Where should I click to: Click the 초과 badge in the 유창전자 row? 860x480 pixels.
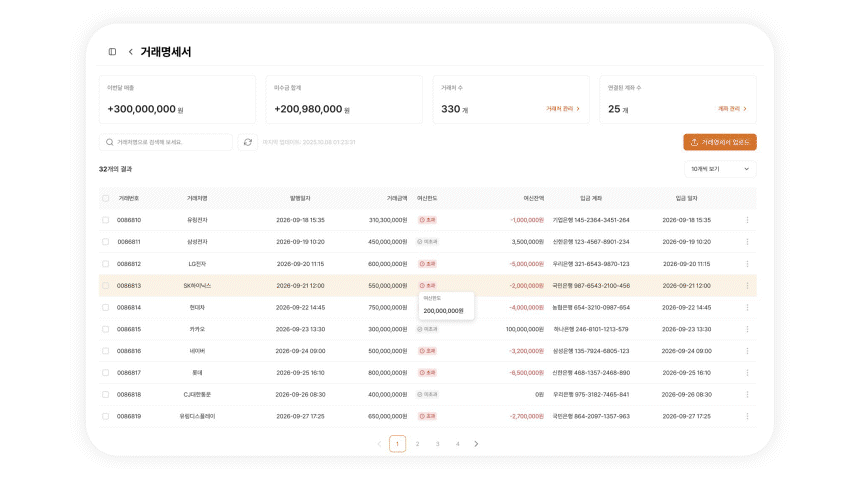point(427,220)
